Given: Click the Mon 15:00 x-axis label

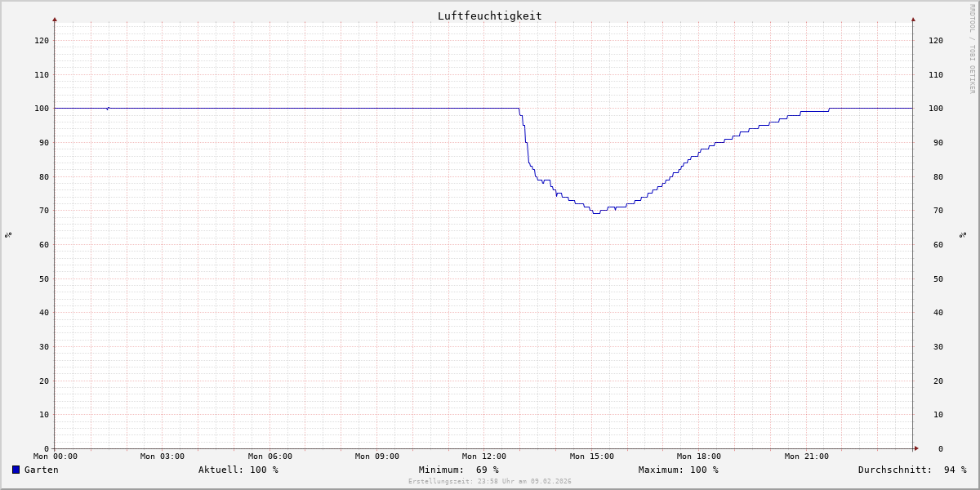Looking at the screenshot, I should (x=592, y=457).
